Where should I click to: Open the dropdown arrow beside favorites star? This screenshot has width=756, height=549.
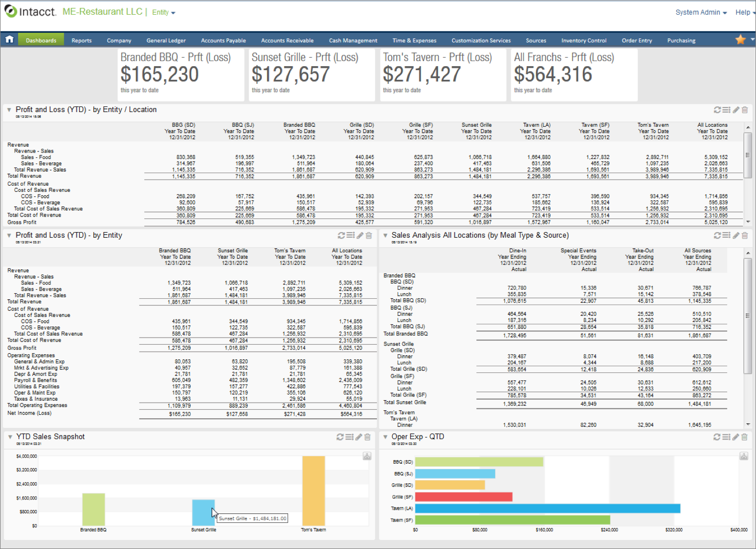click(x=752, y=39)
